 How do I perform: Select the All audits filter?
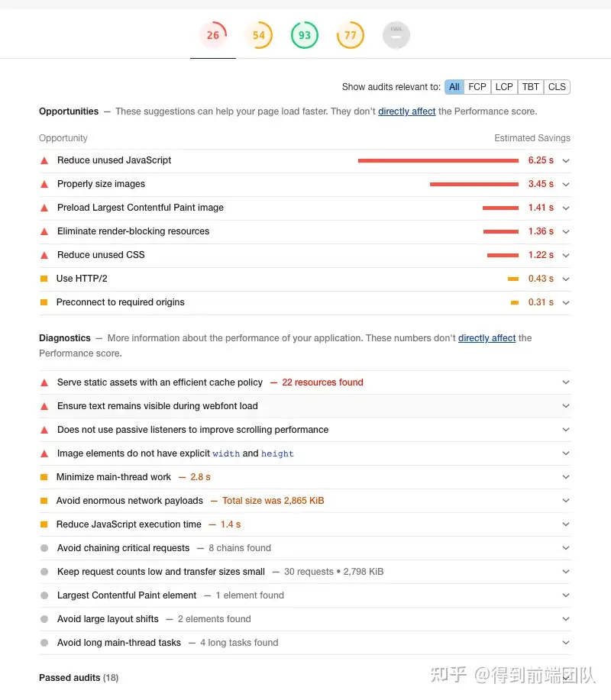pyautogui.click(x=454, y=87)
